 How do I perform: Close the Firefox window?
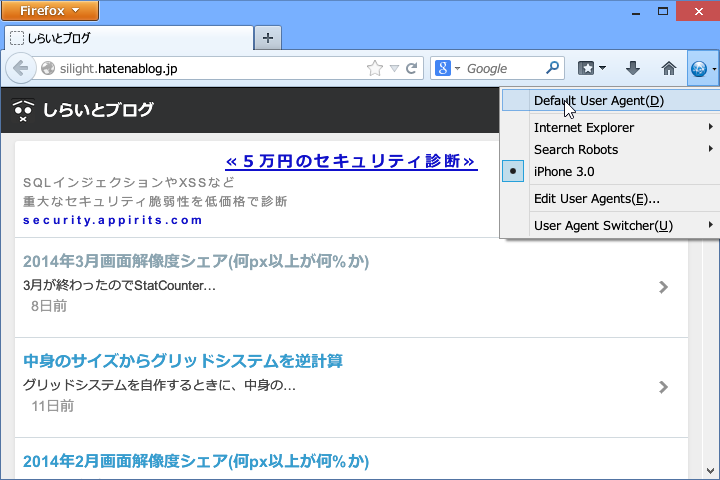[x=698, y=11]
